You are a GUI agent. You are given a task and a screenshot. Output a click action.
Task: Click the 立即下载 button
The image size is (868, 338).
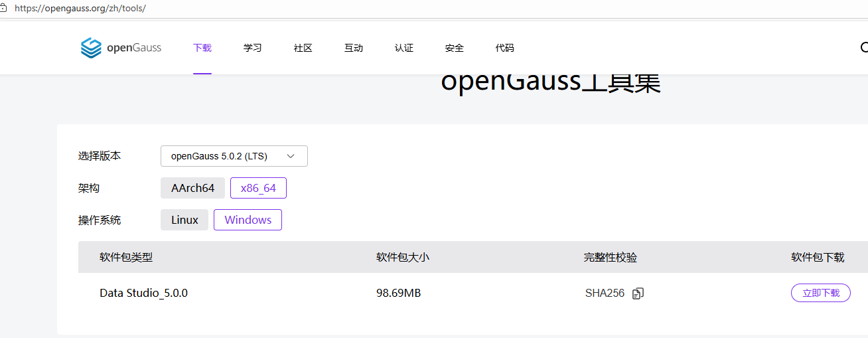point(821,293)
